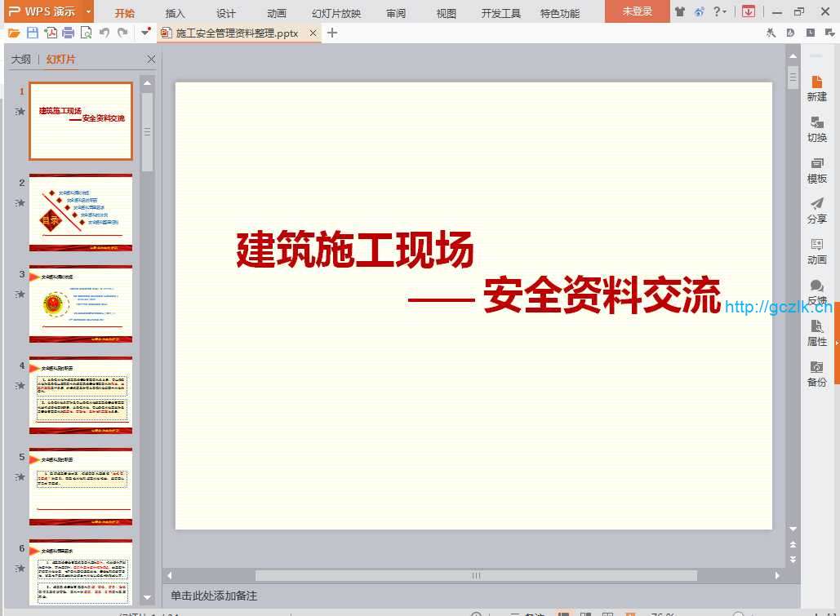Switch to the 大纲 outline view tab
Image resolution: width=840 pixels, height=616 pixels.
click(x=21, y=60)
